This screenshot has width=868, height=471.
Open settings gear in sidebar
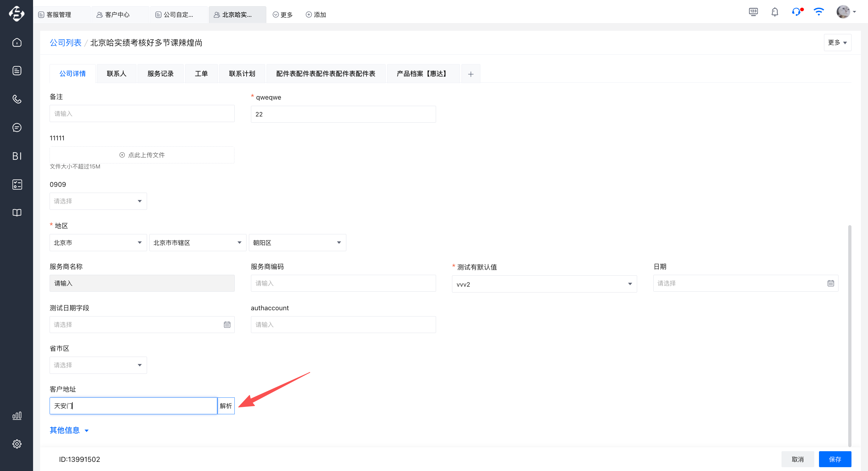pyautogui.click(x=17, y=444)
